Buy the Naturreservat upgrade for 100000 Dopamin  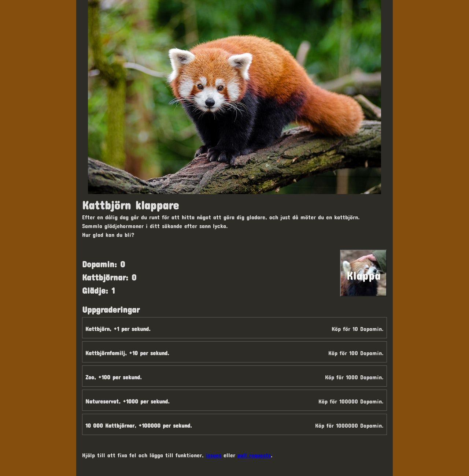click(x=234, y=400)
